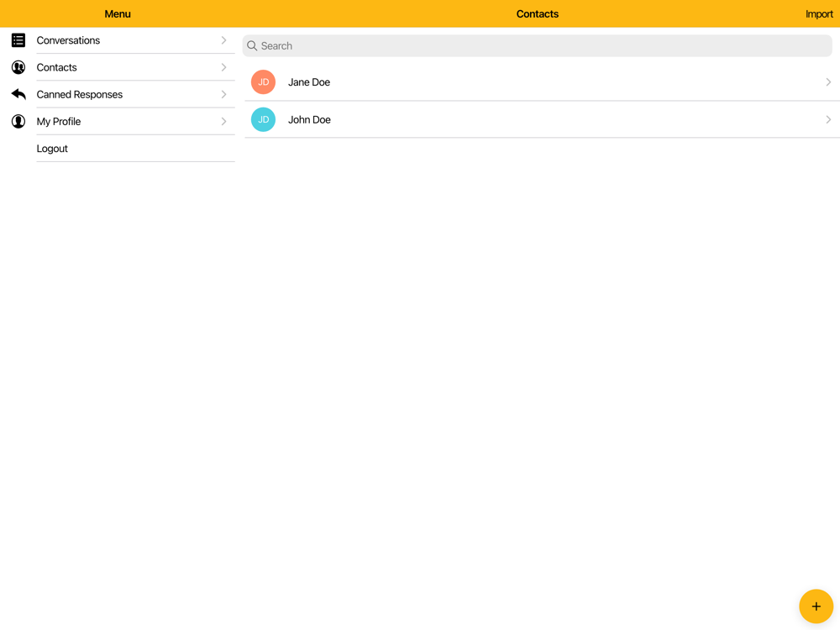Image resolution: width=840 pixels, height=630 pixels.
Task: Click Jane Doe's orange JD avatar
Action: pos(263,82)
